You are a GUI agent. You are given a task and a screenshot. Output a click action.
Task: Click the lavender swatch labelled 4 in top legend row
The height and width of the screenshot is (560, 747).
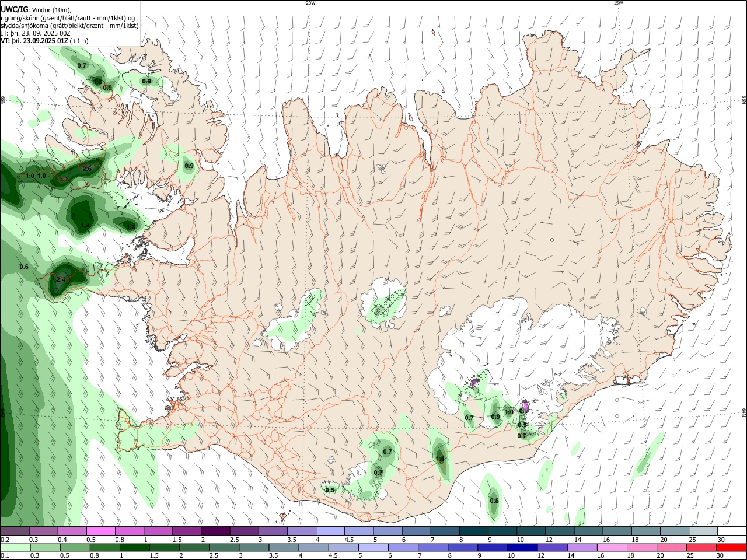(330, 531)
